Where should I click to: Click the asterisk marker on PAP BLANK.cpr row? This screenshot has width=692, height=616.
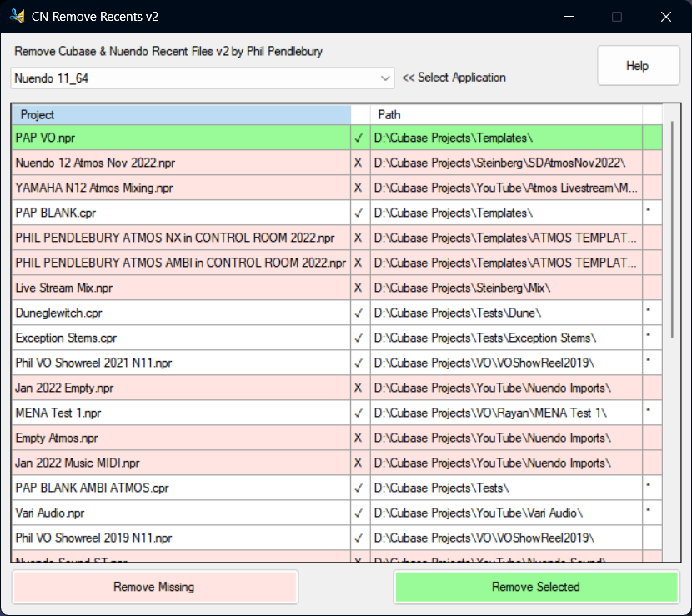point(649,211)
